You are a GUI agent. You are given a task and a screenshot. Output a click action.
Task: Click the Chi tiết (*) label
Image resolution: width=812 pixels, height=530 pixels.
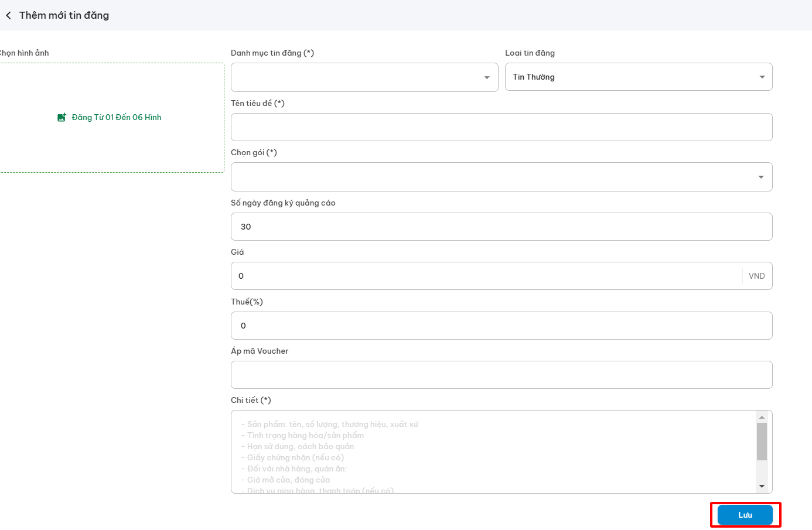coord(251,400)
